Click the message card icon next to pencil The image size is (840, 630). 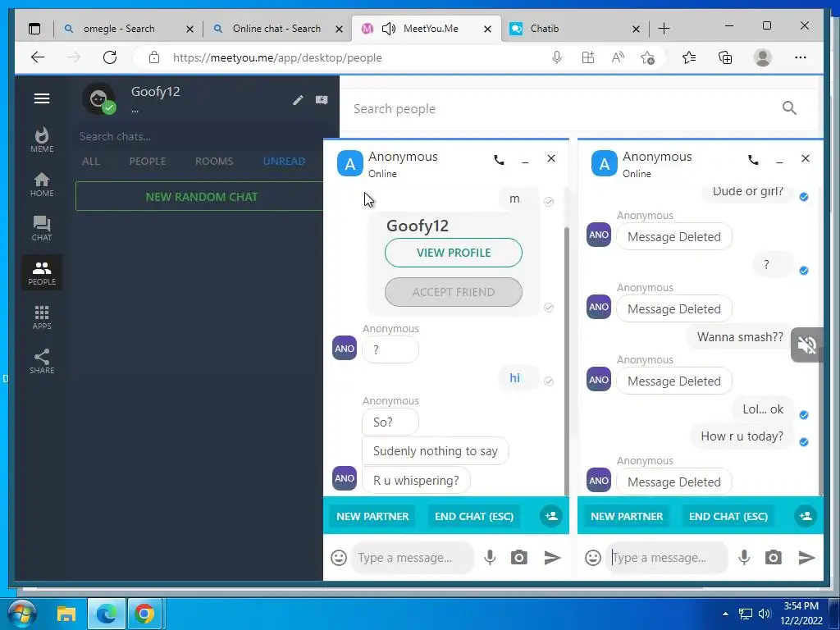(x=322, y=99)
